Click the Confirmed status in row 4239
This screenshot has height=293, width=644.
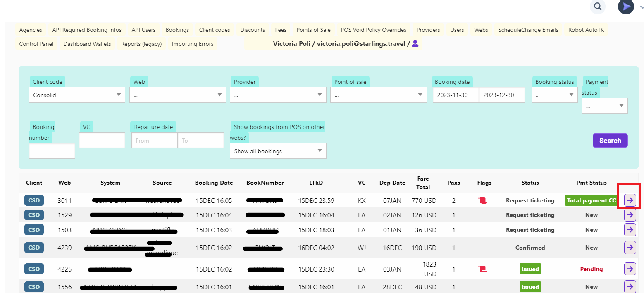[530, 248]
